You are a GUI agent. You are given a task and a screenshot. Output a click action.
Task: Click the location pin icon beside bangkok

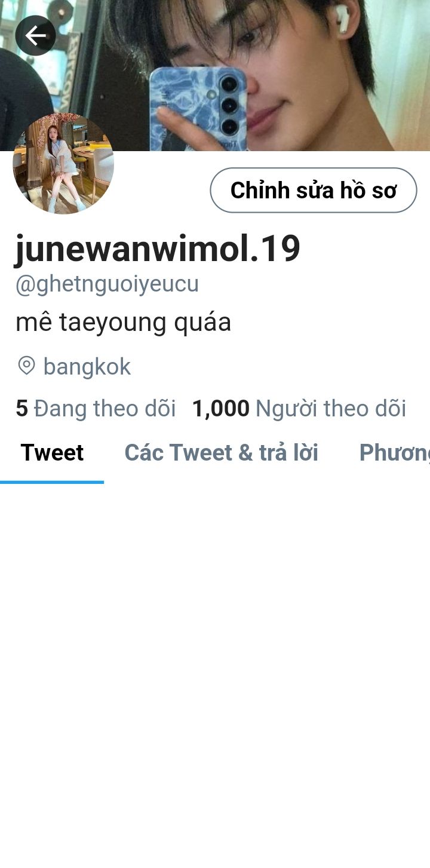[26, 366]
